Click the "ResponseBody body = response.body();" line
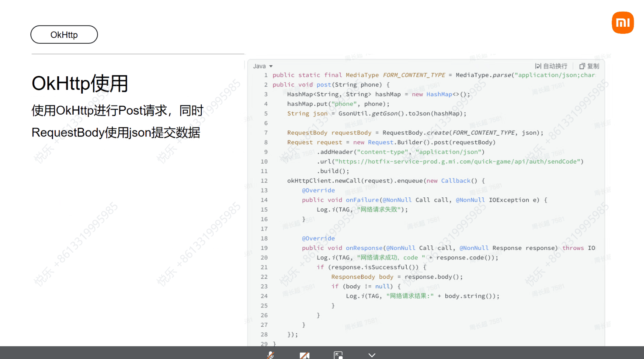The height and width of the screenshot is (359, 644). (x=397, y=277)
